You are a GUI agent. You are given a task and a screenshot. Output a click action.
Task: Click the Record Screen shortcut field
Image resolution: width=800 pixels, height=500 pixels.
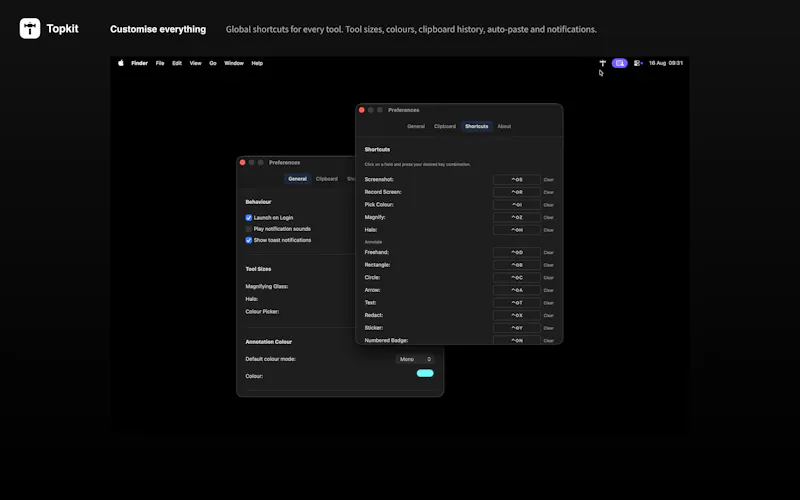(x=517, y=192)
